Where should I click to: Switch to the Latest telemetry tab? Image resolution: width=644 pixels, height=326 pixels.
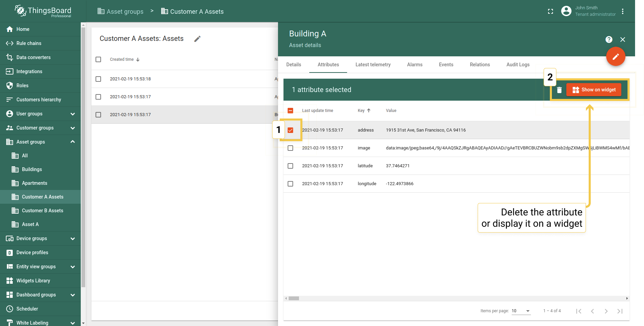pyautogui.click(x=373, y=65)
